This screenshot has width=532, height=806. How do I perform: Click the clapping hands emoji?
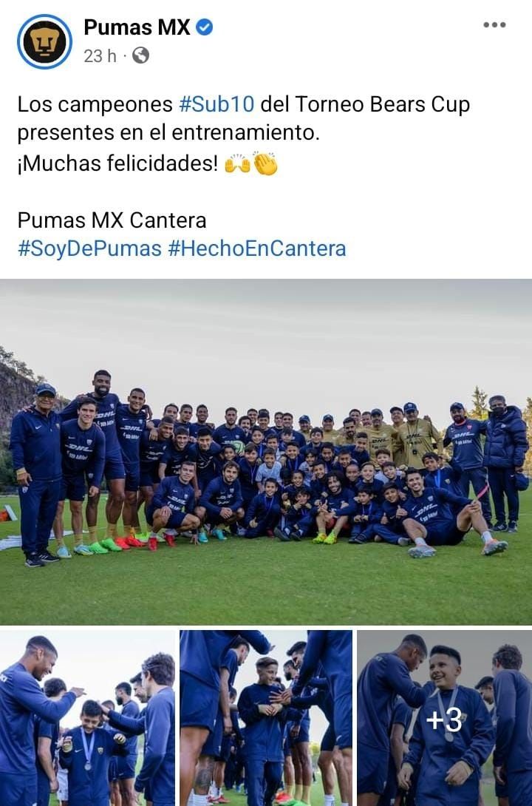click(265, 164)
